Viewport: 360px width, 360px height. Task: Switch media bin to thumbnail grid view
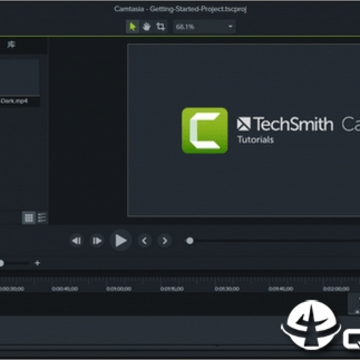[x=29, y=218]
